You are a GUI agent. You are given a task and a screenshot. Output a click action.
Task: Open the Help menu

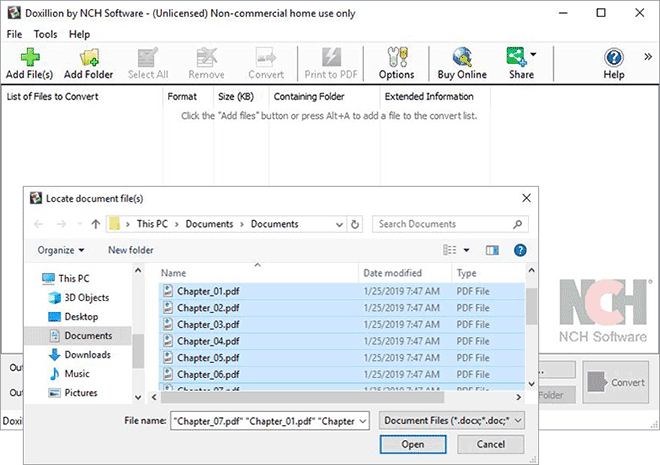pyautogui.click(x=80, y=34)
